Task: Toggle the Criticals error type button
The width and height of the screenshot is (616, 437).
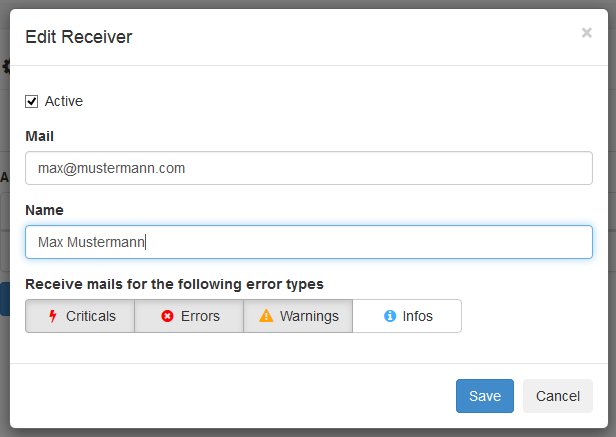Action: pos(80,316)
